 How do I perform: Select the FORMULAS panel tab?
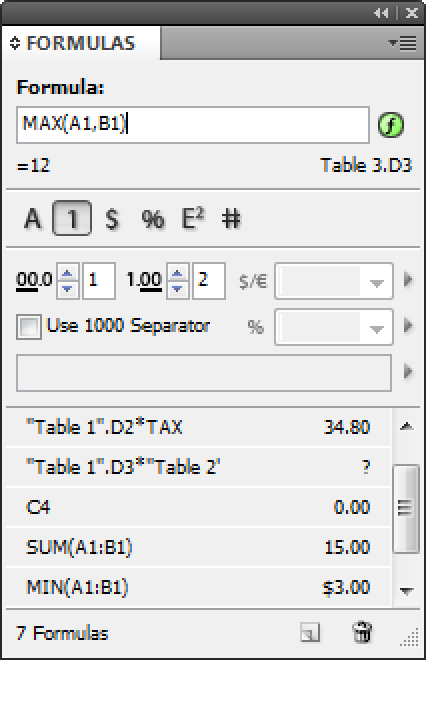pyautogui.click(x=81, y=43)
